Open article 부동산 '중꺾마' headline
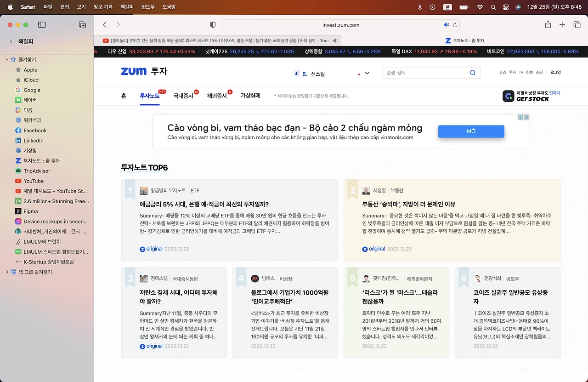Screen dimensions: 588x382 click(409, 204)
